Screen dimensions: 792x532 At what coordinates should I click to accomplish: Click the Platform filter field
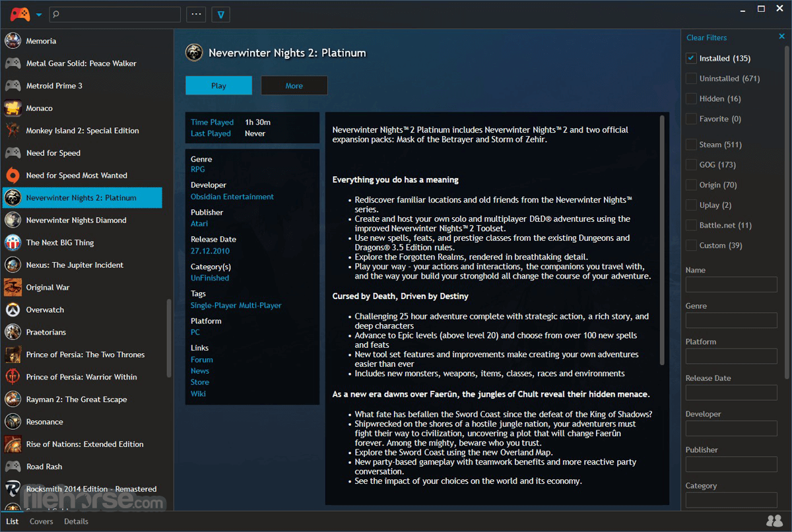pos(731,356)
